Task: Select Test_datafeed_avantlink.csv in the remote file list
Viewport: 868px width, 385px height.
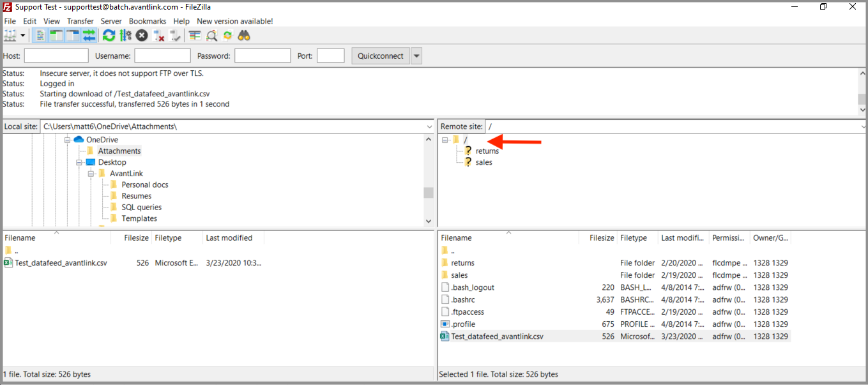Action: [x=614, y=336]
